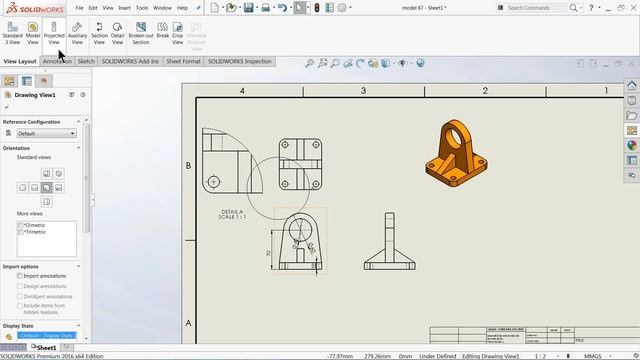This screenshot has height=360, width=640.
Task: Open the Options gear icon
Action: [342, 7]
